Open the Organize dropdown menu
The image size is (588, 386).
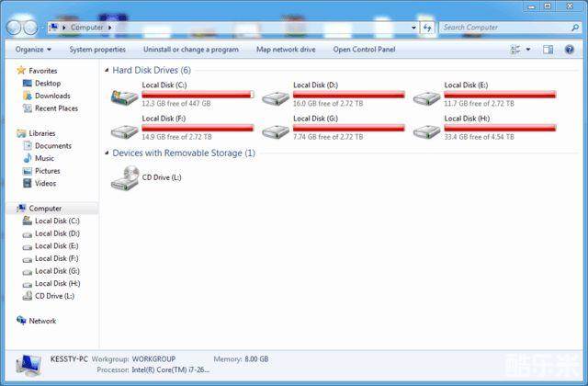pyautogui.click(x=33, y=49)
